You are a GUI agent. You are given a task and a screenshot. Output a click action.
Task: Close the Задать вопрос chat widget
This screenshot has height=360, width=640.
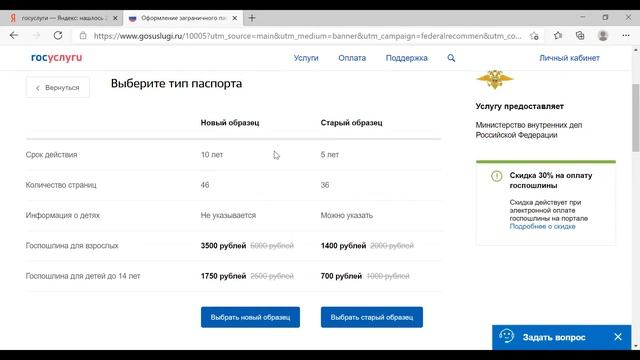618,337
